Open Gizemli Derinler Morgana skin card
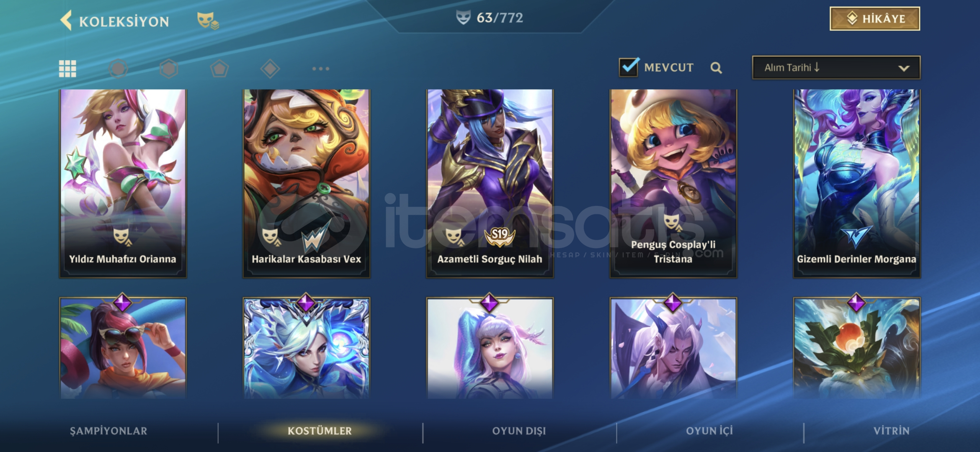Image resolution: width=980 pixels, height=452 pixels. 856,183
